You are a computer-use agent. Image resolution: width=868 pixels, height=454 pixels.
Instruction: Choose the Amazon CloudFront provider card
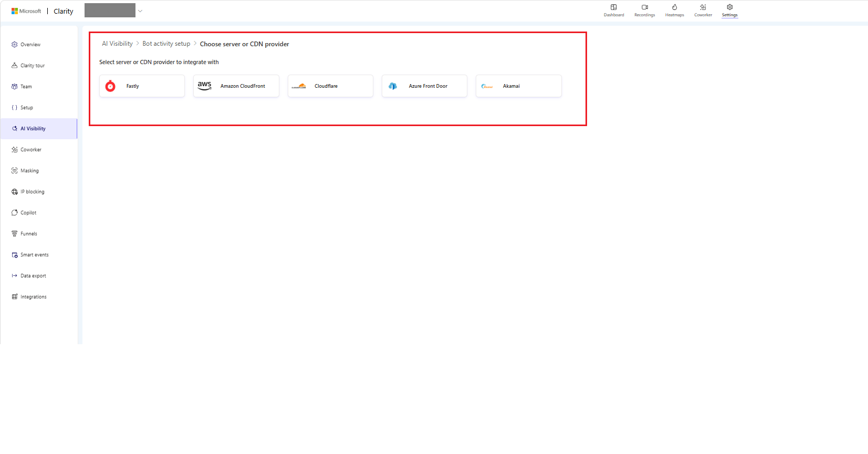[236, 86]
